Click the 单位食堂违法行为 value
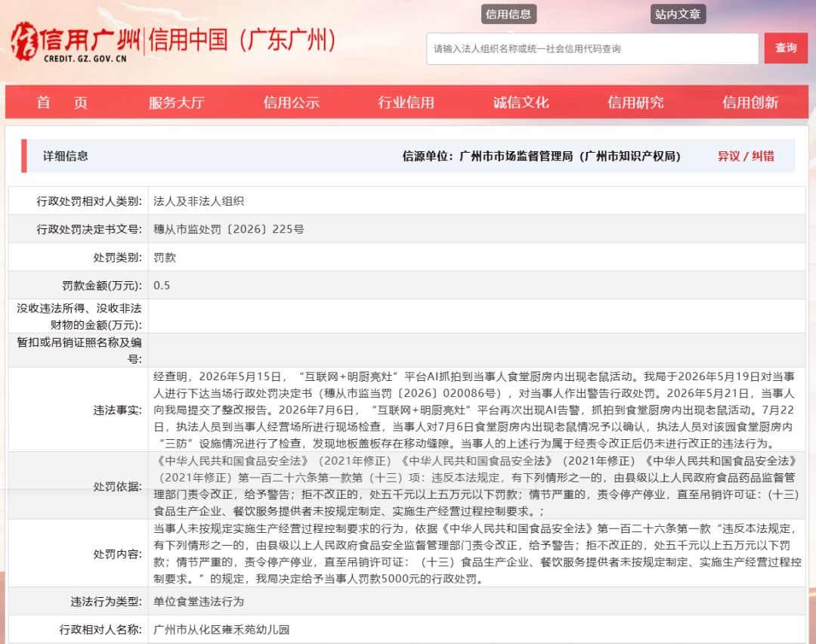Screen dimensions: 816x644 coord(199,602)
